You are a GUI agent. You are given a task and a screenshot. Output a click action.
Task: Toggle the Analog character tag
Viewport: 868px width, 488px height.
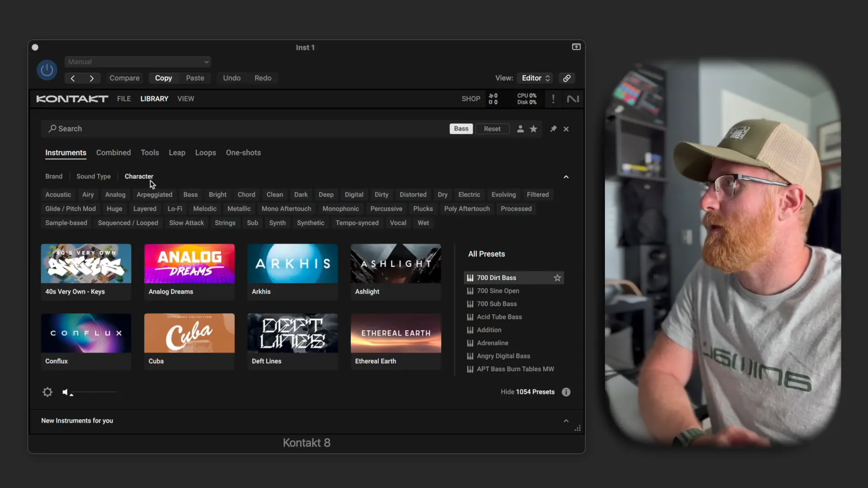(115, 195)
